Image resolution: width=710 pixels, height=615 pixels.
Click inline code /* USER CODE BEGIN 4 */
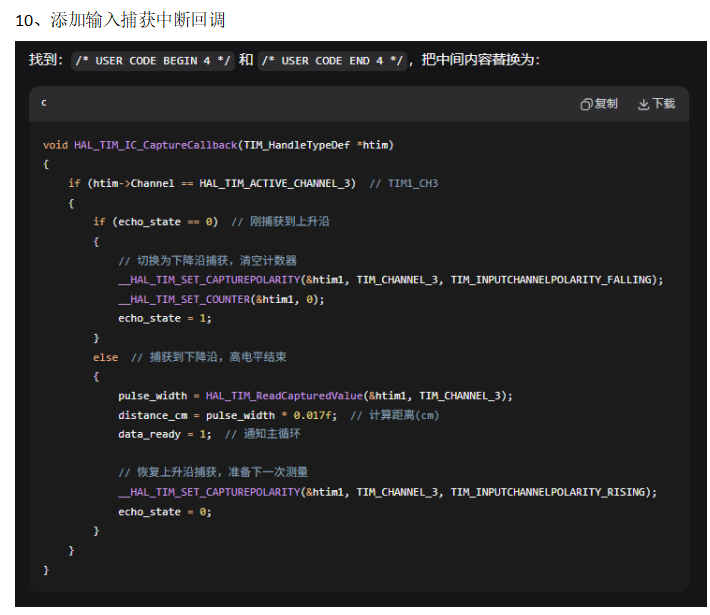pos(153,61)
